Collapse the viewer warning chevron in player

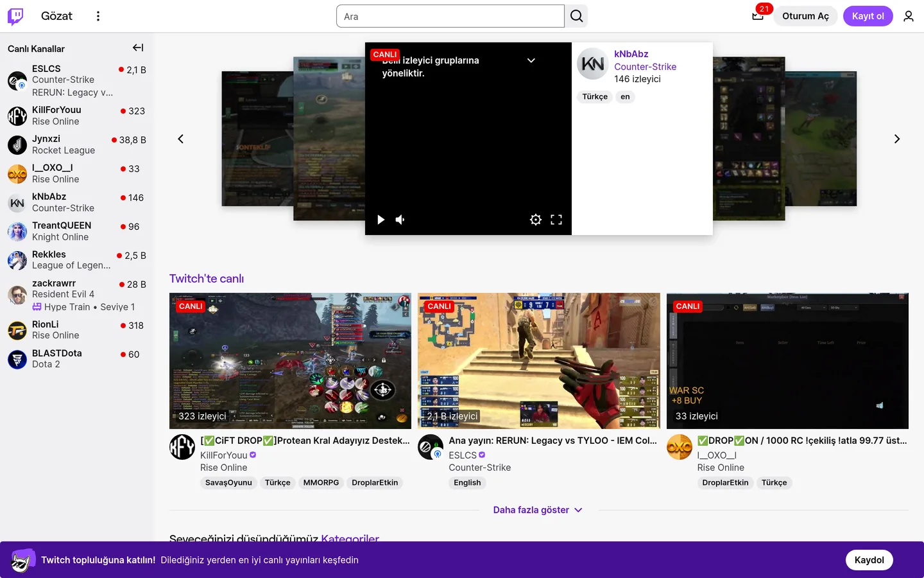531,60
